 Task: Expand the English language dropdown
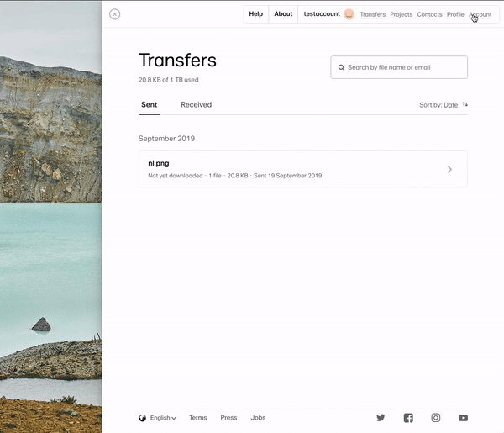[x=163, y=418]
